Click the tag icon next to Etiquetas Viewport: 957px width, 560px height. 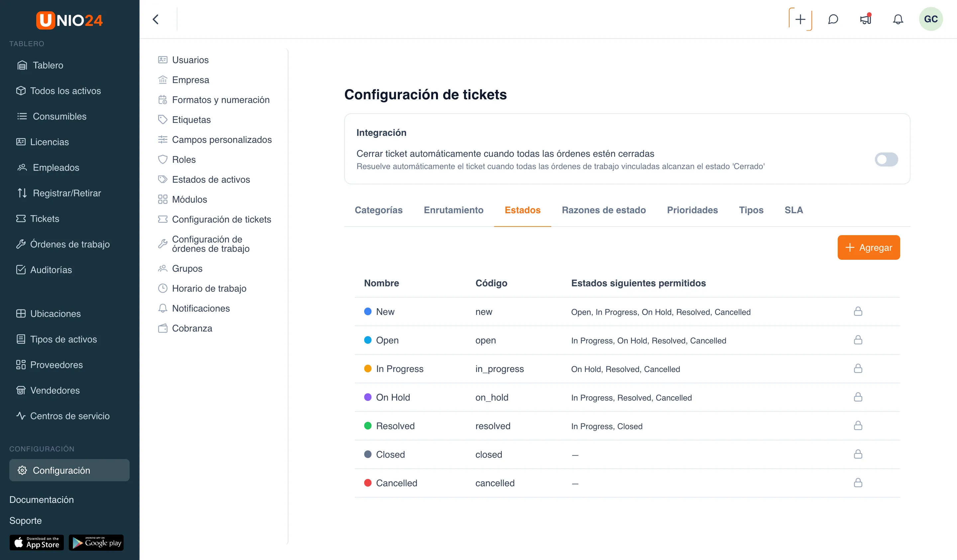coord(162,120)
